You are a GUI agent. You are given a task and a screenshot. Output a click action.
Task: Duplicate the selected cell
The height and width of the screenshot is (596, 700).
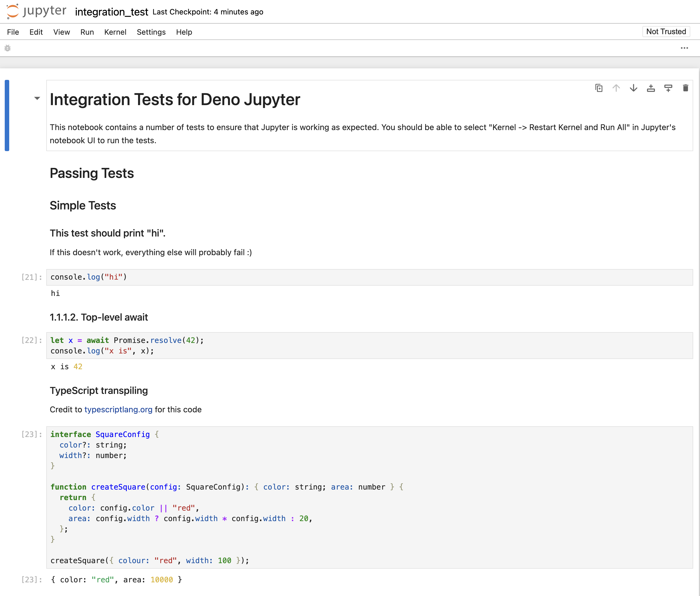(599, 88)
